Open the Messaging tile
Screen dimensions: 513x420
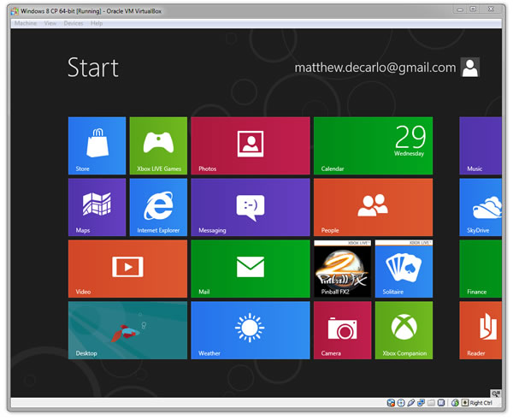coord(251,207)
